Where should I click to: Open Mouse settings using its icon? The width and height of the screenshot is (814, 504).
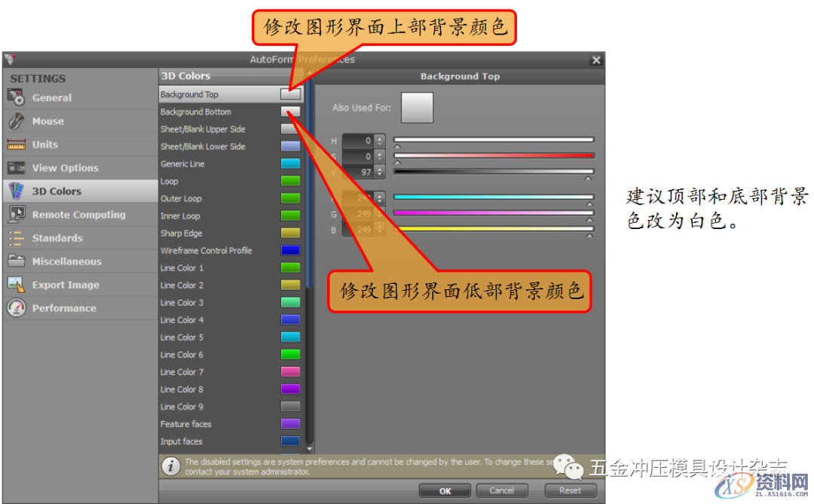click(x=16, y=121)
